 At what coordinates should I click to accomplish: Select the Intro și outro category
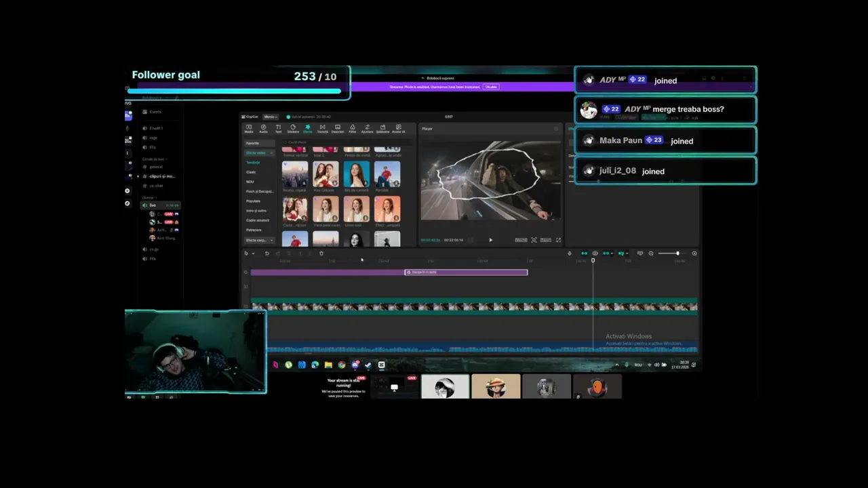[256, 211]
